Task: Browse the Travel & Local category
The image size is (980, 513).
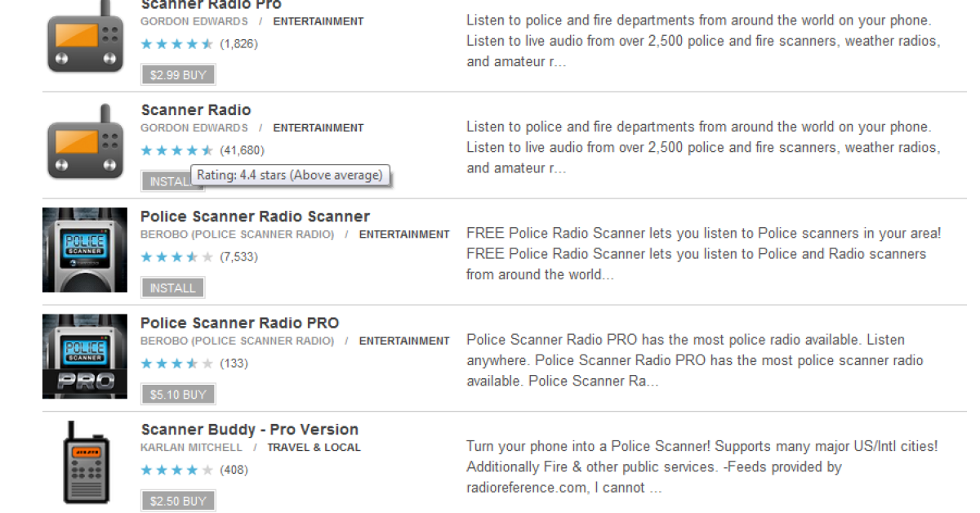Action: (314, 448)
